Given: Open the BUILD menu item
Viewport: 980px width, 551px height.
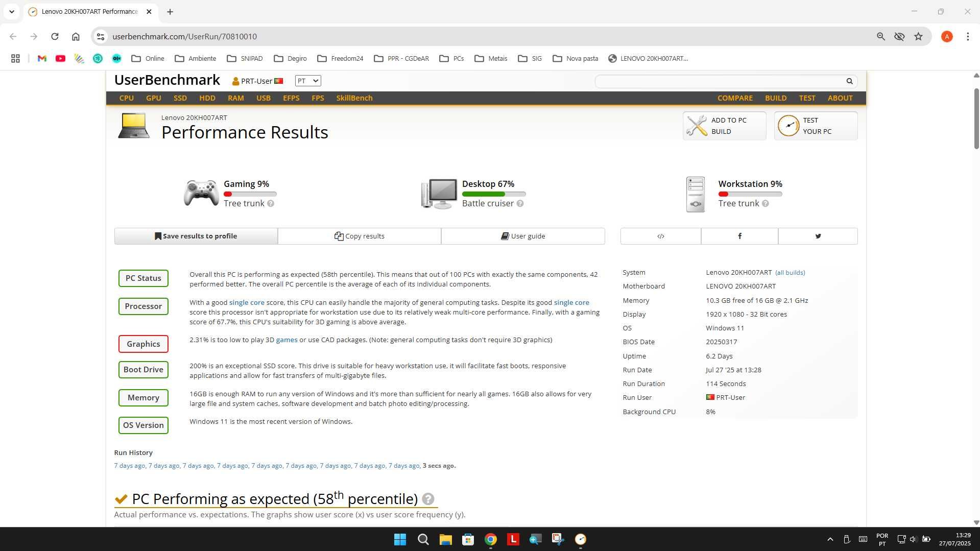Looking at the screenshot, I should tap(775, 98).
